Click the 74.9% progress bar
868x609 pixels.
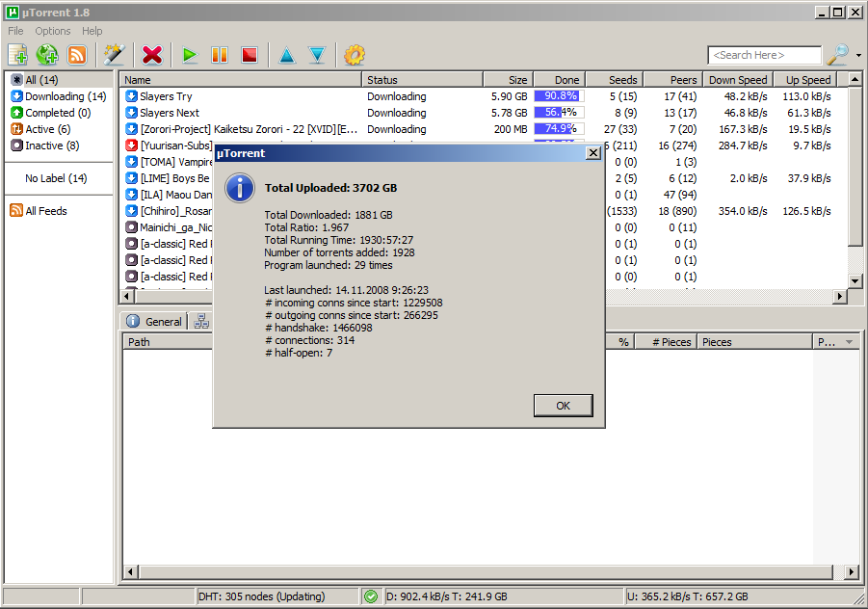click(559, 129)
